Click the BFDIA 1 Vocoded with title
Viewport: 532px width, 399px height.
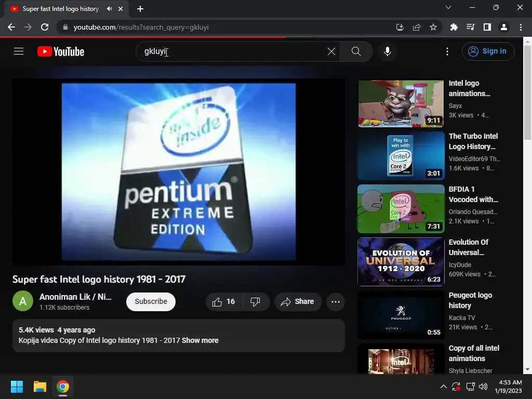pos(473,194)
